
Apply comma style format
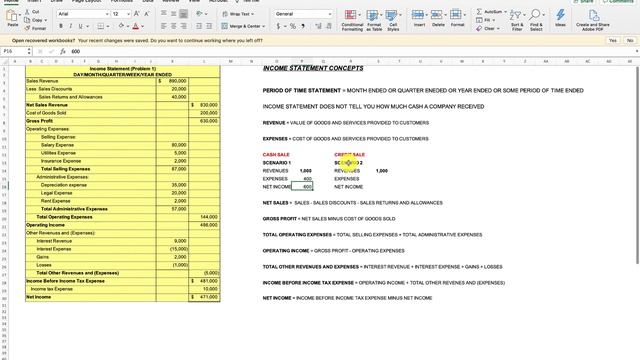click(x=303, y=26)
